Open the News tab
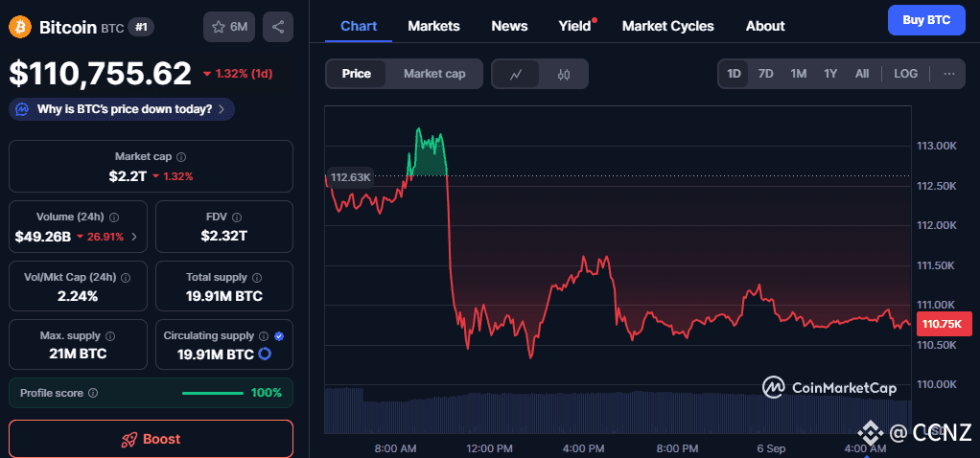Image resolution: width=980 pixels, height=458 pixels. (x=509, y=26)
